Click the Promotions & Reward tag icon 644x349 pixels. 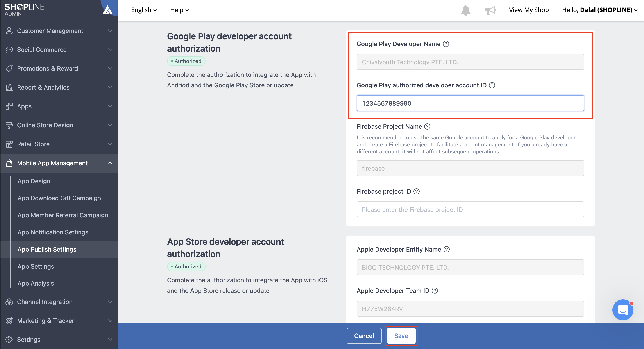pyautogui.click(x=9, y=68)
